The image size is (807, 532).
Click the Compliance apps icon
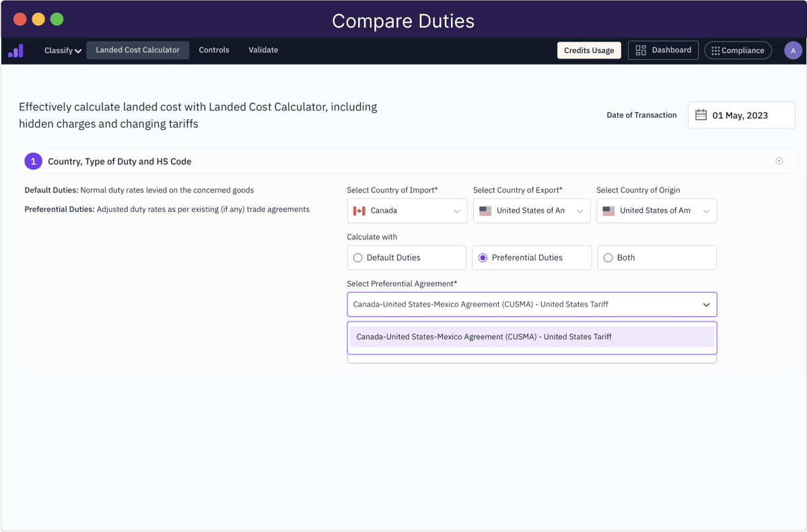[715, 50]
